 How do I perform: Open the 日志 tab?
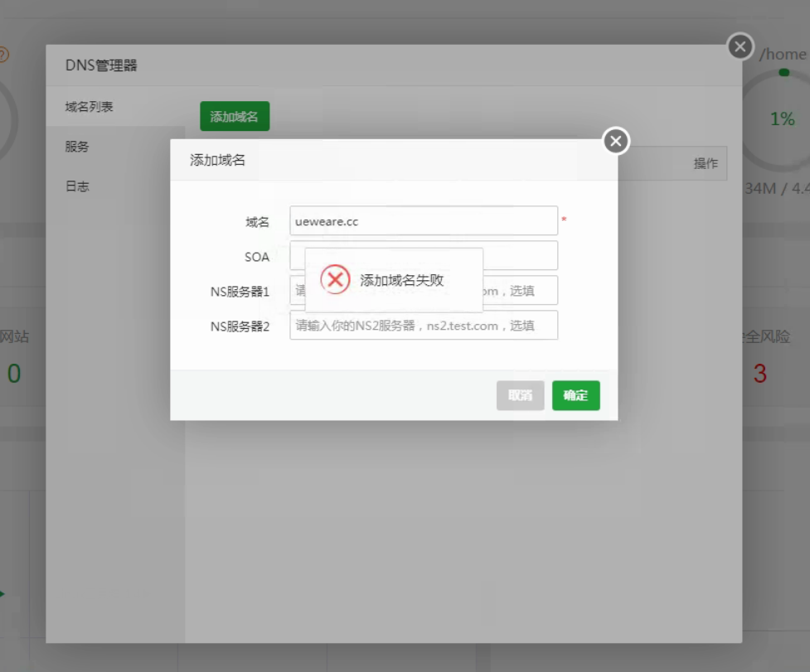tap(77, 186)
